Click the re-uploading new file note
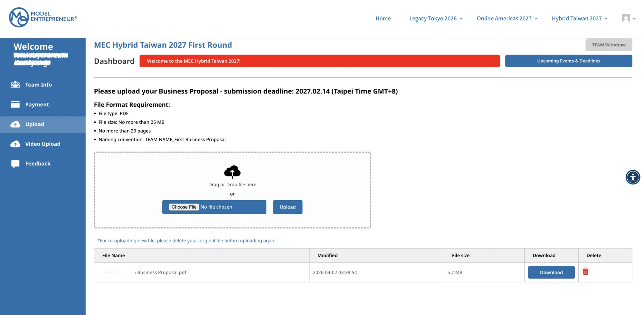Image resolution: width=644 pixels, height=315 pixels. coord(187,241)
